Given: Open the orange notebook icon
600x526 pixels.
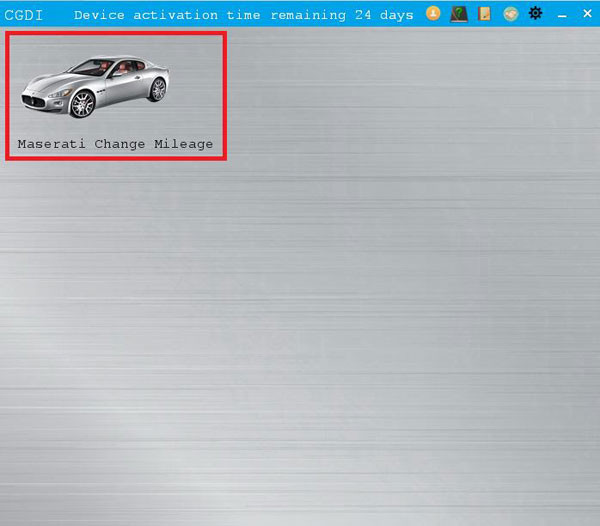Looking at the screenshot, I should (484, 14).
